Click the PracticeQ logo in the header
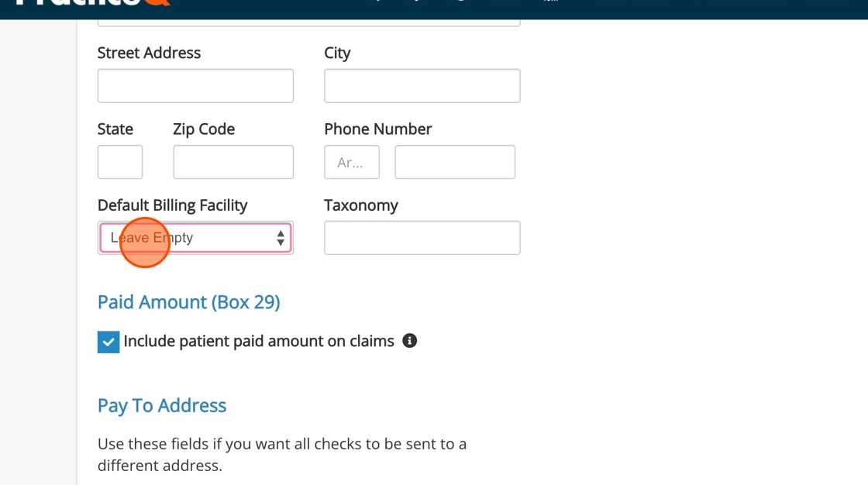This screenshot has width=868, height=485. [x=93, y=3]
